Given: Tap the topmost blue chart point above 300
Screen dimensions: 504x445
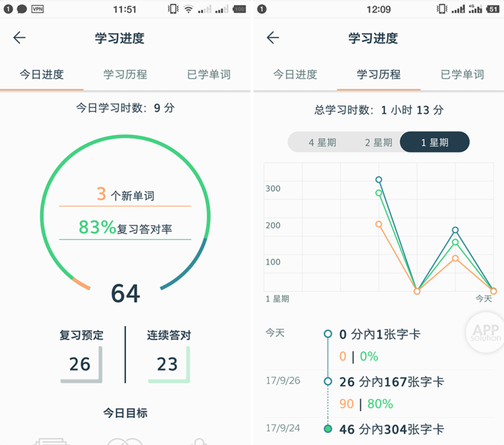Looking at the screenshot, I should [x=379, y=180].
